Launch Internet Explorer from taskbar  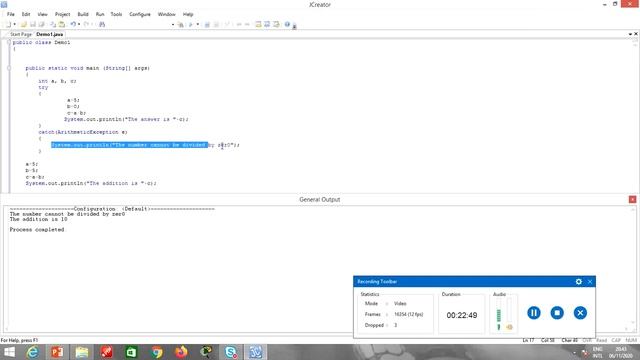33,352
